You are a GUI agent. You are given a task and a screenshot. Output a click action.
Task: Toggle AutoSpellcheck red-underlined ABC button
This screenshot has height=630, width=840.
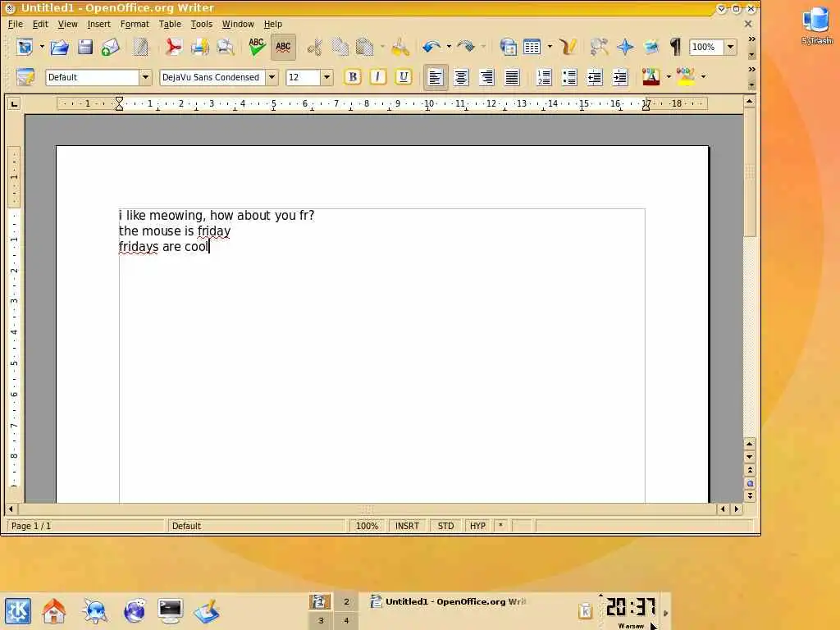tap(283, 47)
